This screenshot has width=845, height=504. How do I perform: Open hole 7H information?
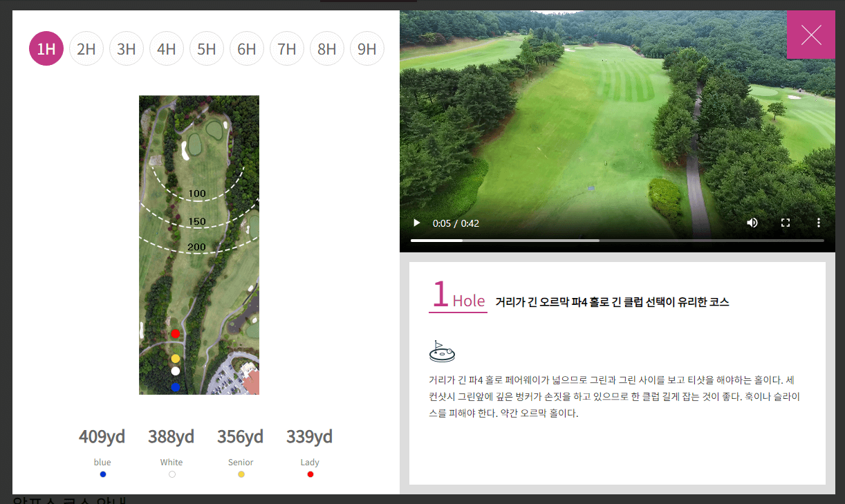[287, 48]
